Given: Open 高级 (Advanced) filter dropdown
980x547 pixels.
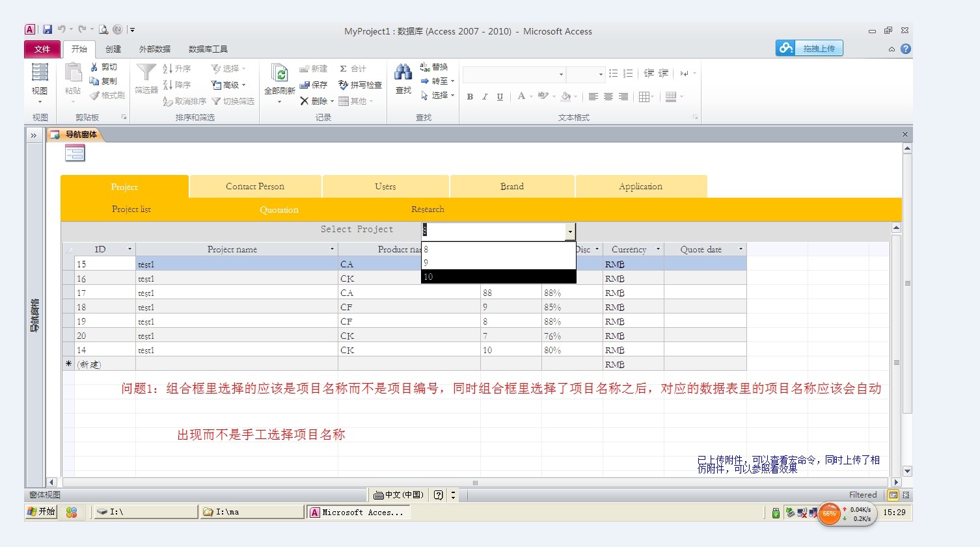Looking at the screenshot, I should pyautogui.click(x=228, y=85).
